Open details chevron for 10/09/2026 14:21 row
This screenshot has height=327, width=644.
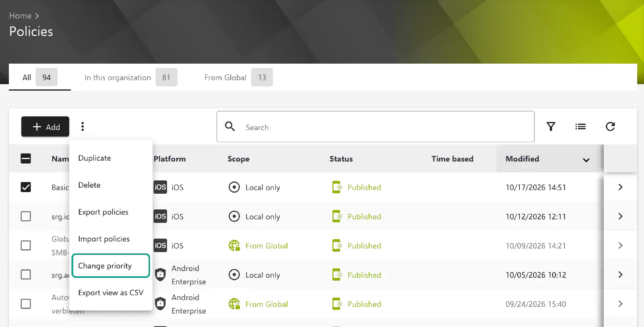point(620,245)
